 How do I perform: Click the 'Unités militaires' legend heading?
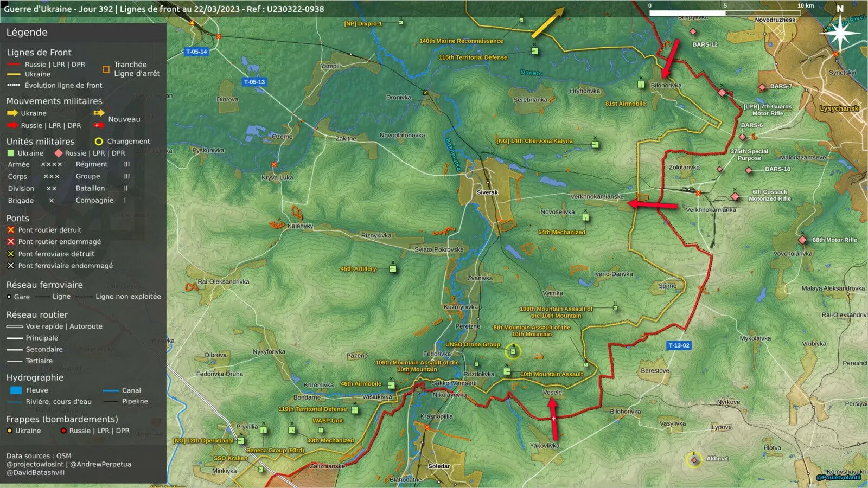pos(41,142)
